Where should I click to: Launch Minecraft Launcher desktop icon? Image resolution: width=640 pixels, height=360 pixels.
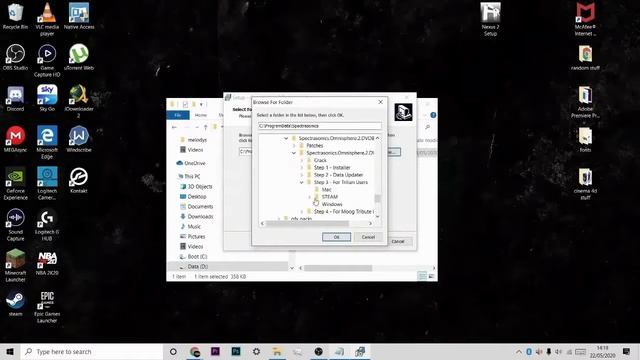click(15, 265)
